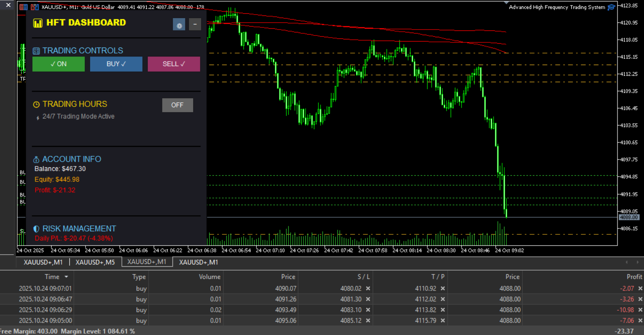This screenshot has width=644, height=335.
Task: Open the HFT Dashboard settings gear
Action: [179, 24]
